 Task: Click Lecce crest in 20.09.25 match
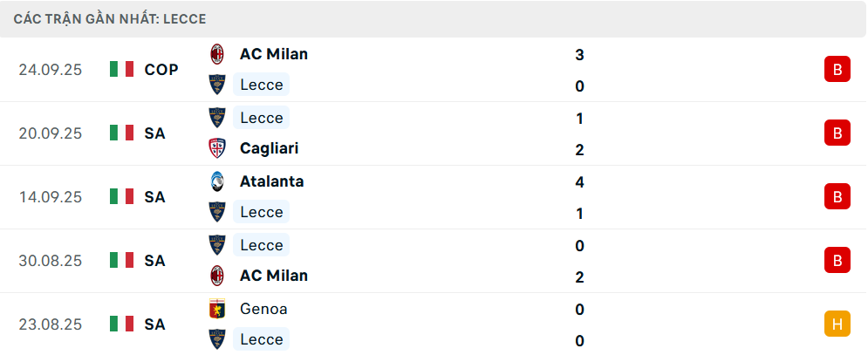[217, 118]
